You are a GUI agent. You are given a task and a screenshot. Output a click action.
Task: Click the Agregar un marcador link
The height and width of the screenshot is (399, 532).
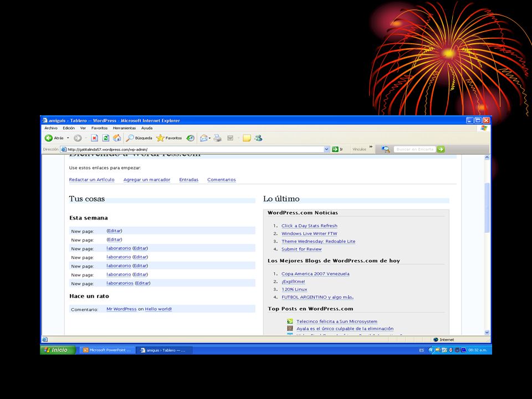click(146, 180)
